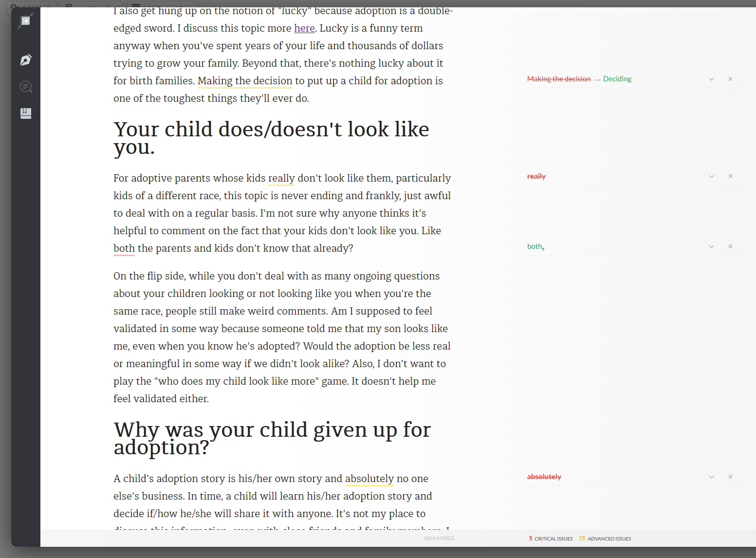Click the struck-through 'really' in suggestion card
The width and height of the screenshot is (756, 558).
(536, 176)
